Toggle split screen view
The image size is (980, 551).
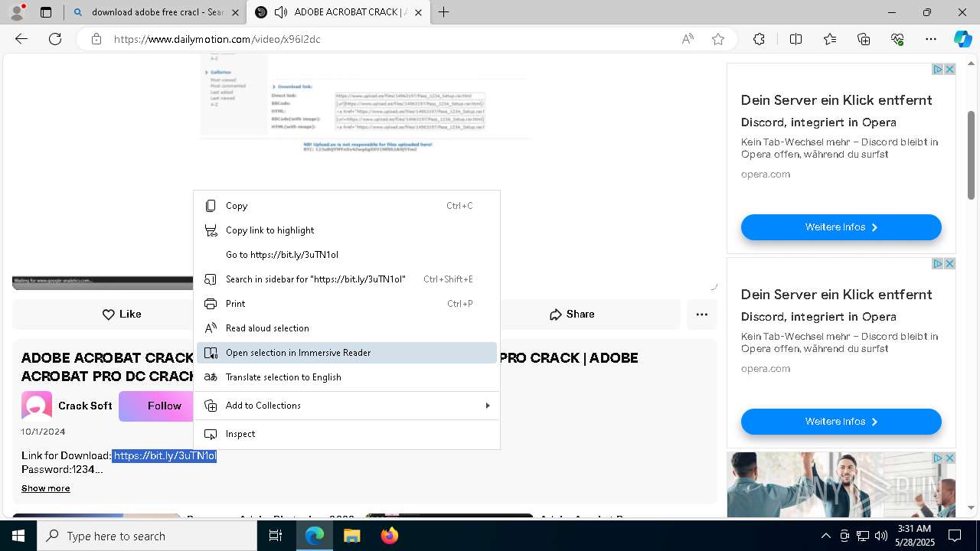pyautogui.click(x=795, y=39)
